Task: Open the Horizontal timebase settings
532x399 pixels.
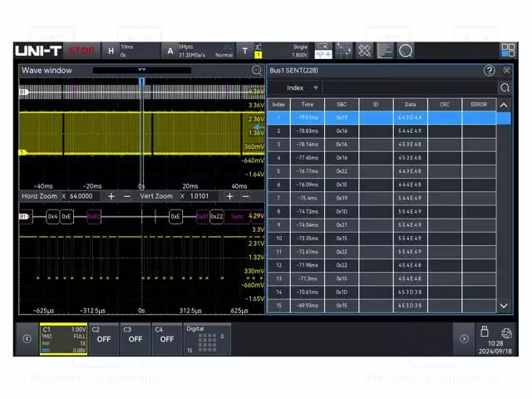Action: [111, 51]
